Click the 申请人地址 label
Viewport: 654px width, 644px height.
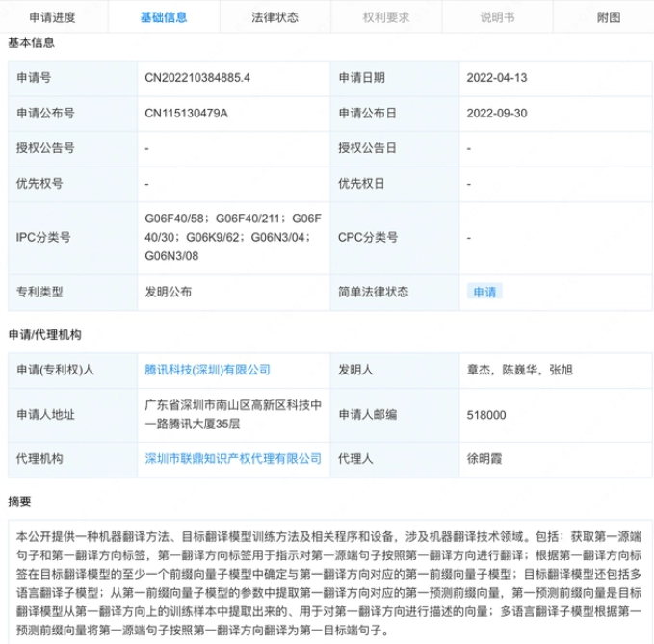45,415
